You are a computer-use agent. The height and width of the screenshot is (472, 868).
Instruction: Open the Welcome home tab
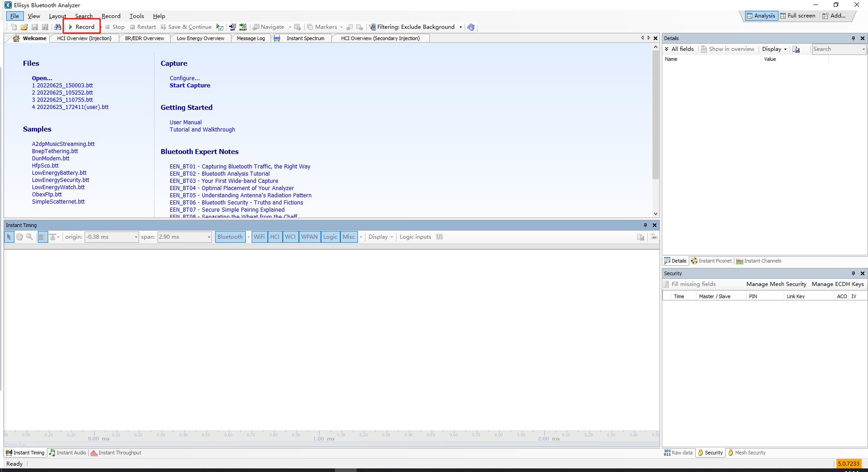[30, 38]
